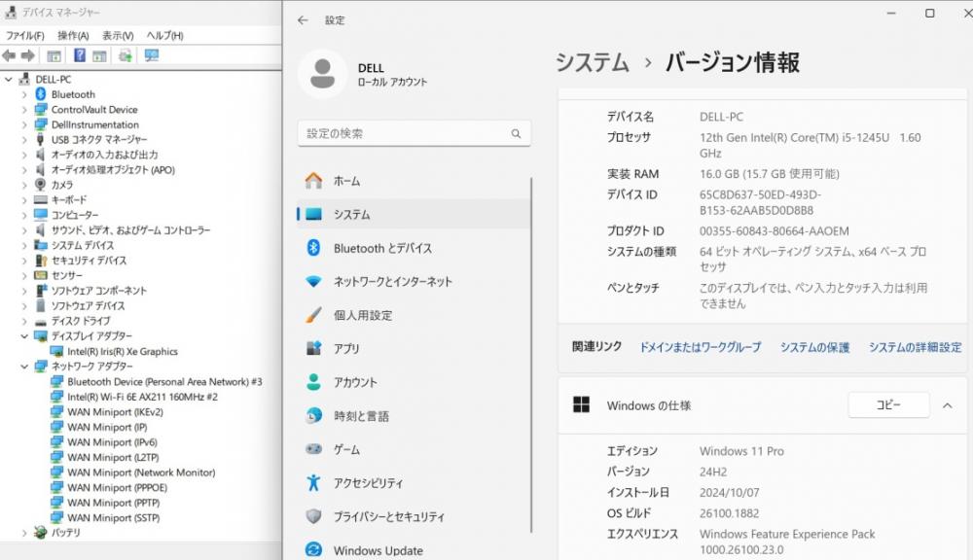Click the ドメインまたはワークグループ link

(x=701, y=347)
